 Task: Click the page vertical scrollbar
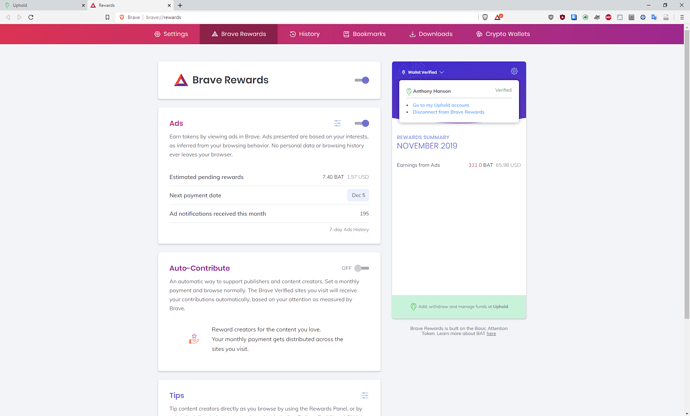tap(687, 172)
